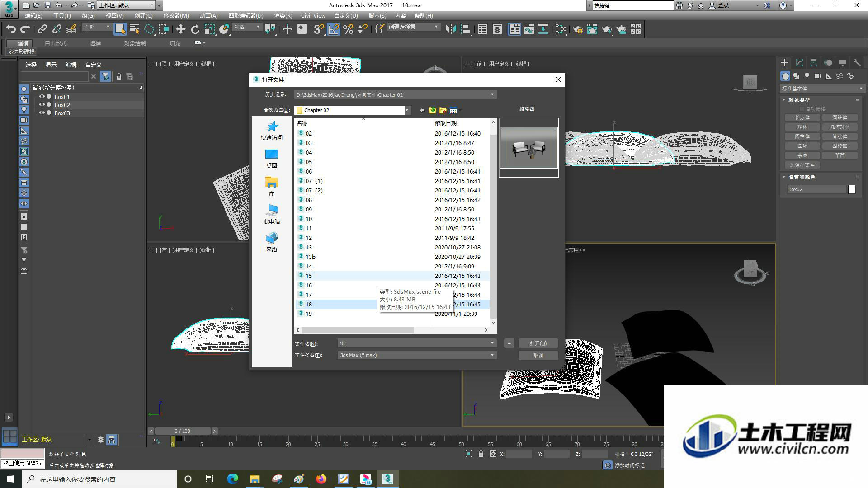The image size is (868, 488).
Task: Open the Utilities wrench panel
Action: [857, 63]
